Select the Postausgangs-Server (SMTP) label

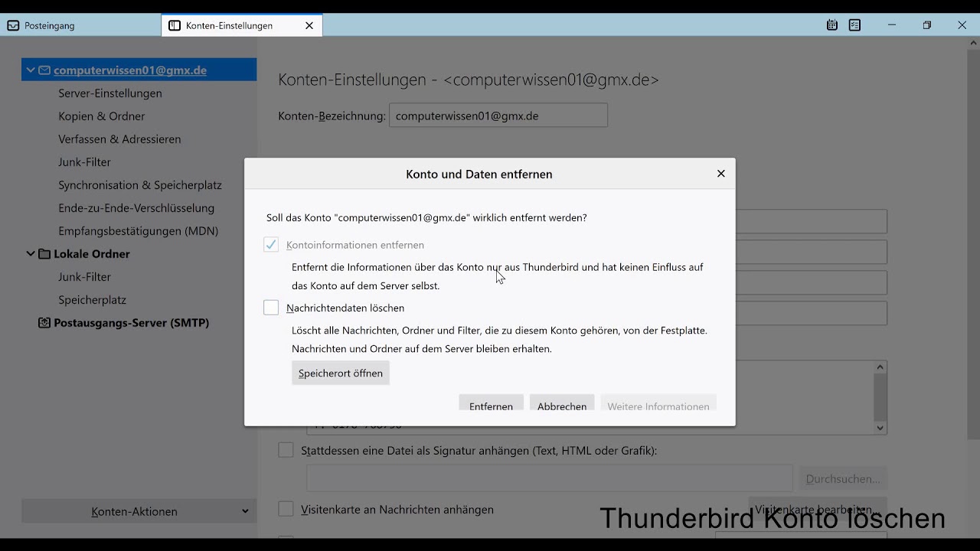[x=132, y=323]
